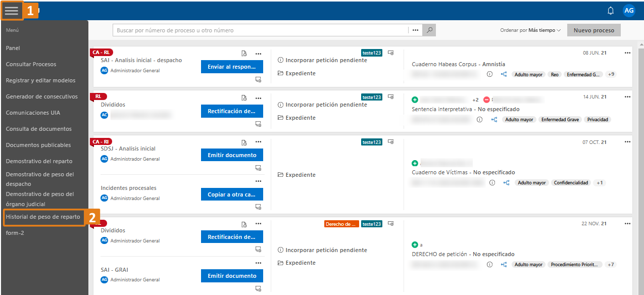Click the search magnifier button
This screenshot has height=295, width=644.
click(x=429, y=30)
